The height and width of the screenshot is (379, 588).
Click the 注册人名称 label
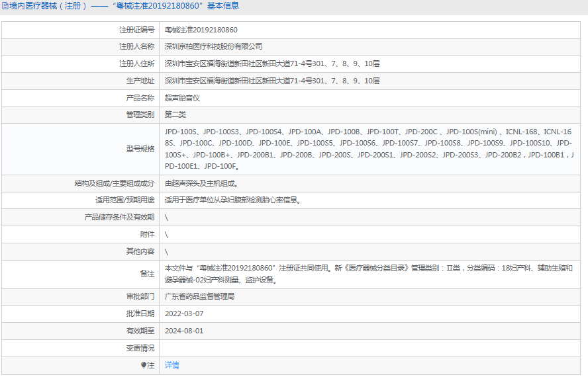click(x=136, y=46)
